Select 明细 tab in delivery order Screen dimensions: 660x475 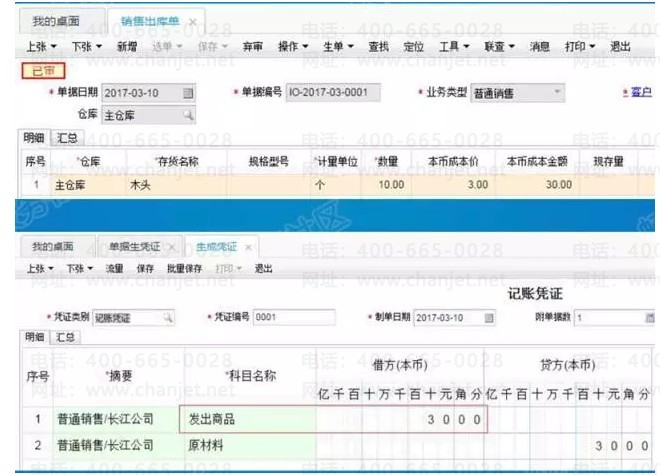[x=34, y=138]
